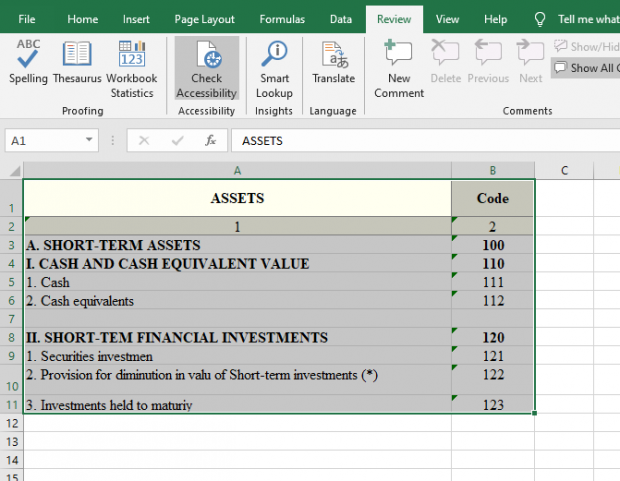Image resolution: width=620 pixels, height=481 pixels.
Task: Open the File menu
Action: (x=27, y=19)
